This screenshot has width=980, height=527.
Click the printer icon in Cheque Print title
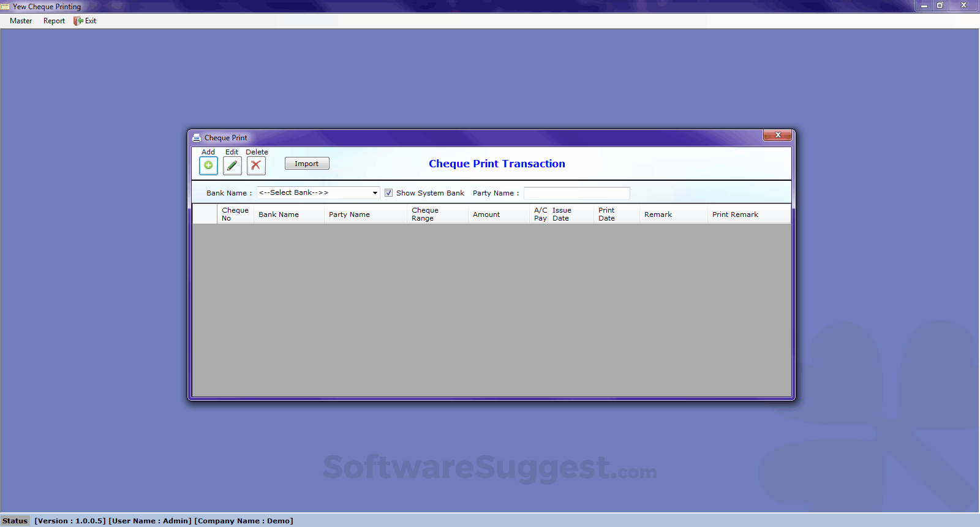[197, 138]
